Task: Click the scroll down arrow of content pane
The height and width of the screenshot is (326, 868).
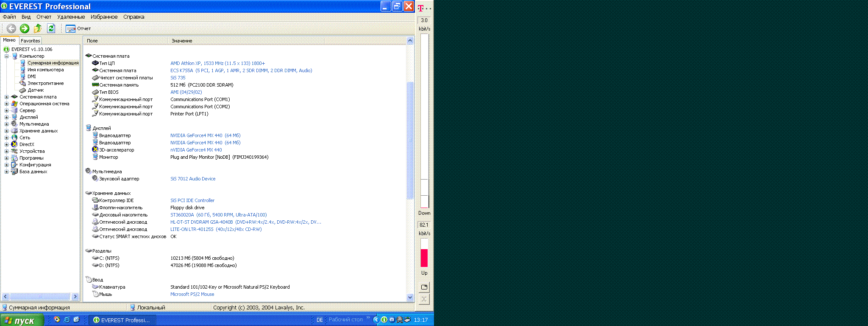Action: coord(410,298)
